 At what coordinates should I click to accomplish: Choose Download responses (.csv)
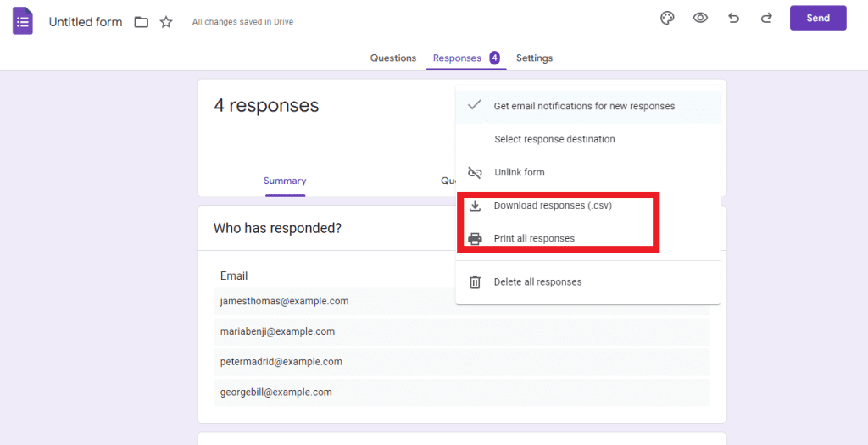pyautogui.click(x=588, y=206)
